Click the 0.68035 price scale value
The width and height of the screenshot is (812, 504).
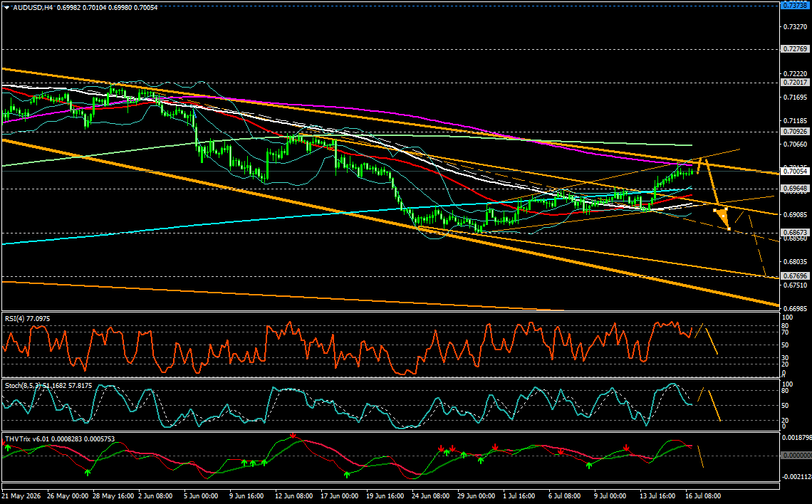coord(795,262)
